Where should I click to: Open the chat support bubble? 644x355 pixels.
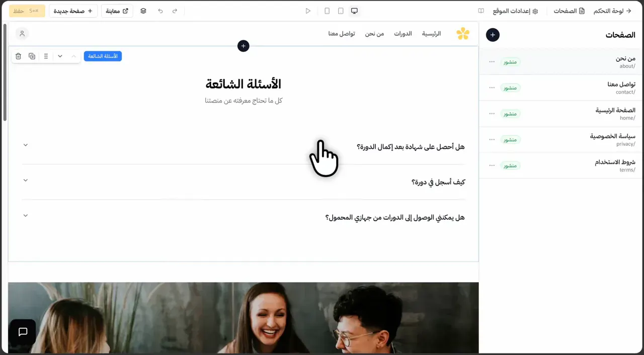point(23,332)
